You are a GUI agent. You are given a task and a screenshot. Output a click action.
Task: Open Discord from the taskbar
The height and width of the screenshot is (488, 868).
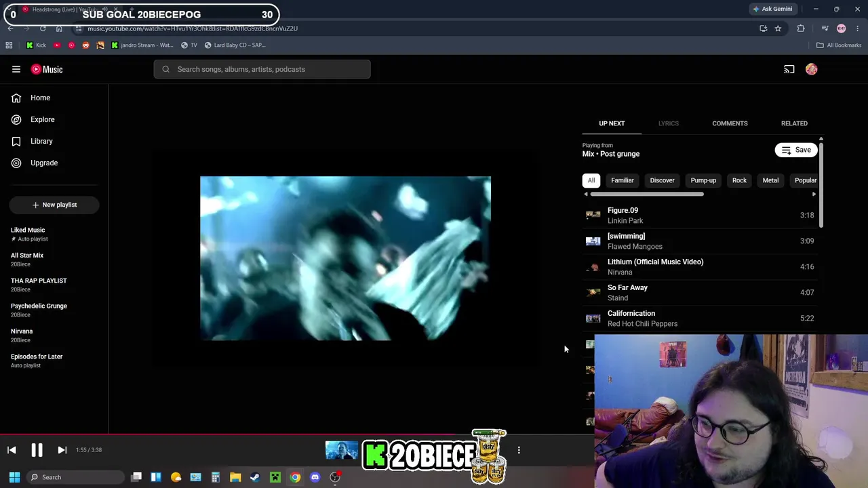point(315,477)
